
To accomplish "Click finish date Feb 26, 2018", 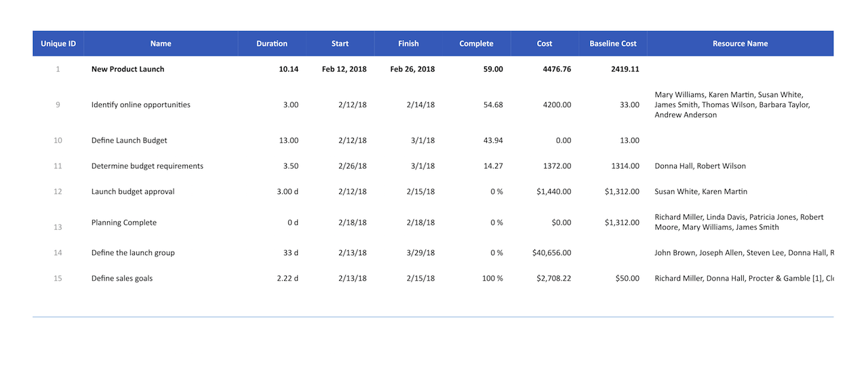I will [x=412, y=69].
